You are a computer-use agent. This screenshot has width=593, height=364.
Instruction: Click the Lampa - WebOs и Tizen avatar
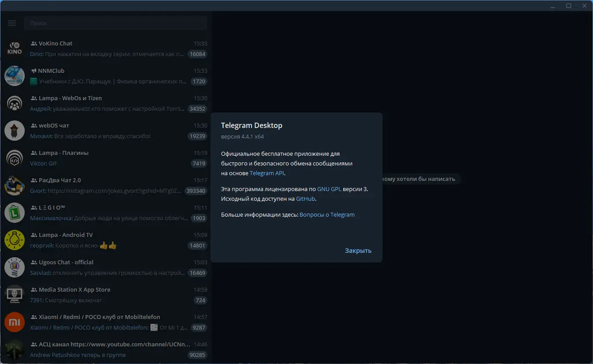15,103
